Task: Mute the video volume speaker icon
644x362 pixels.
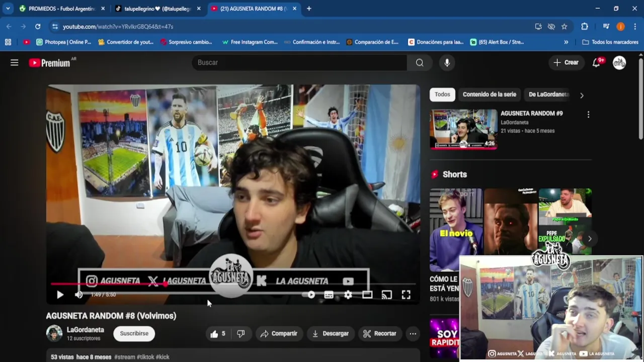Action: [78, 295]
